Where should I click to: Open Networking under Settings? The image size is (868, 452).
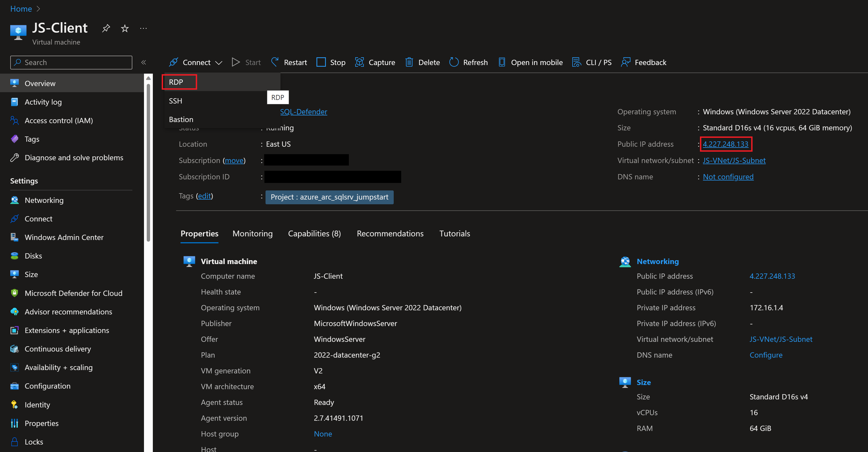click(x=72, y=200)
